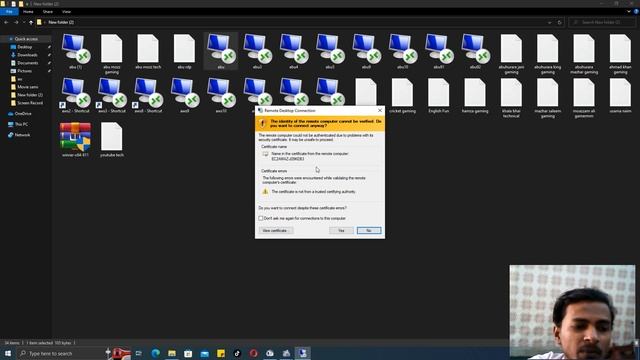Click the View certificate button
The image size is (640, 360).
(x=276, y=231)
